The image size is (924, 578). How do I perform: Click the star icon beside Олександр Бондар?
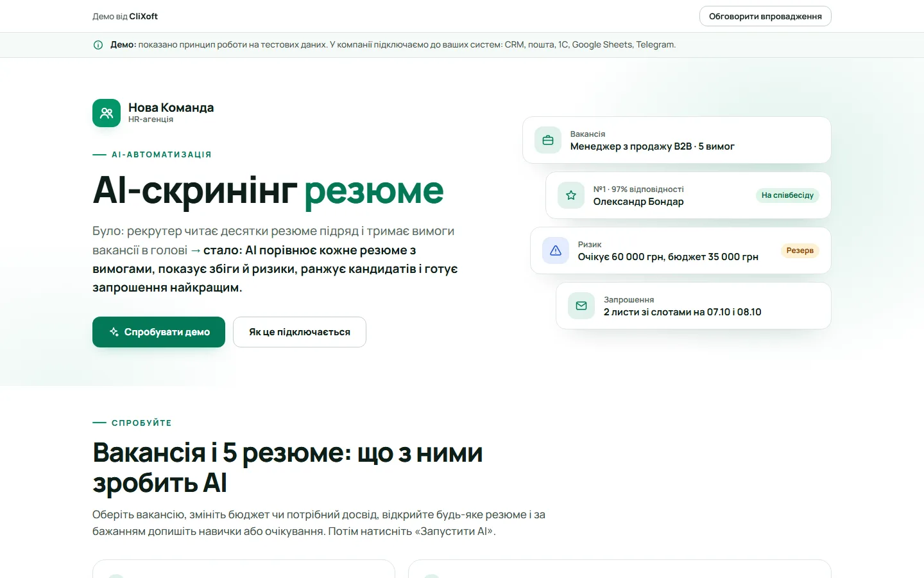click(x=571, y=195)
